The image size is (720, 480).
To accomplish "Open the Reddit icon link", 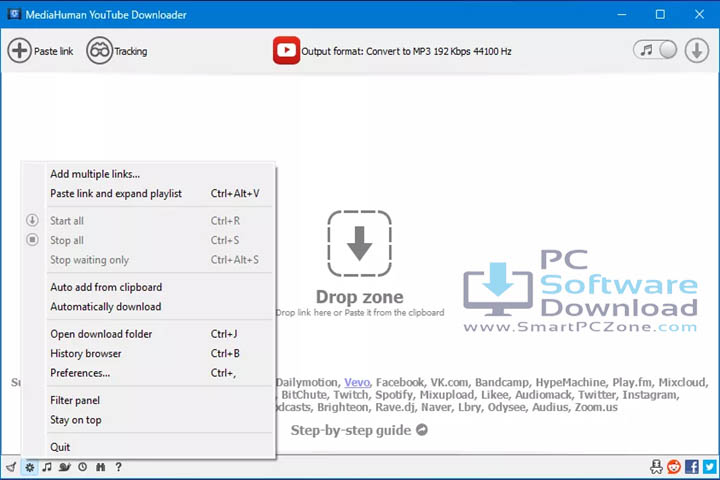I will pos(674,467).
